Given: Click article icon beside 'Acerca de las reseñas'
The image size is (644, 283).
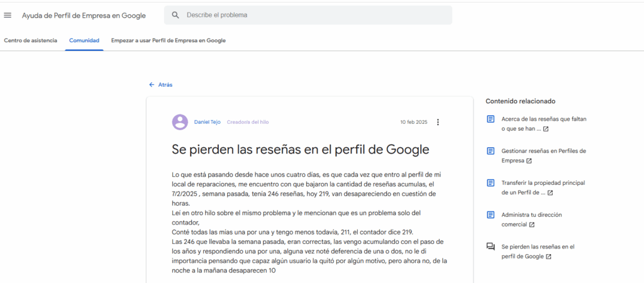Looking at the screenshot, I should (x=491, y=119).
